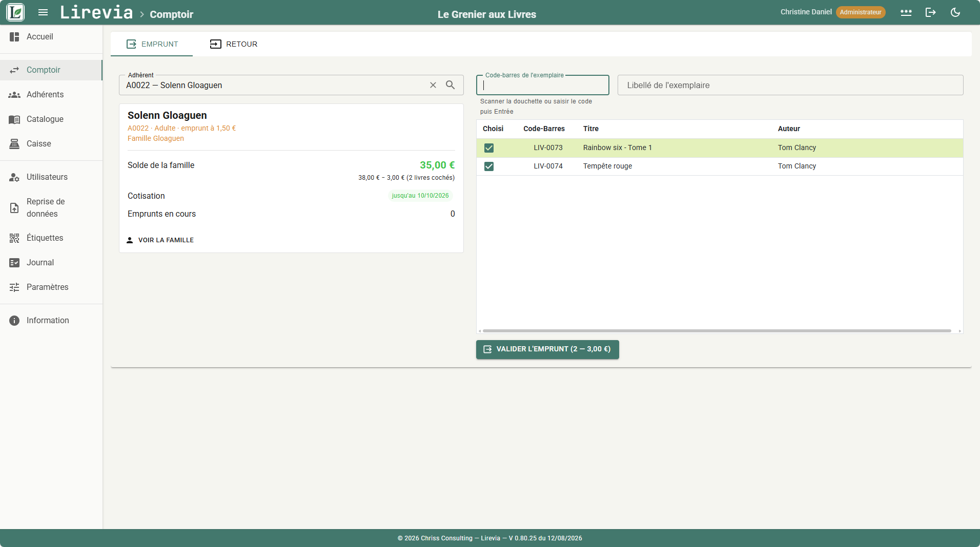
Task: Click the Libellé de l'exemplaire field
Action: coord(790,85)
